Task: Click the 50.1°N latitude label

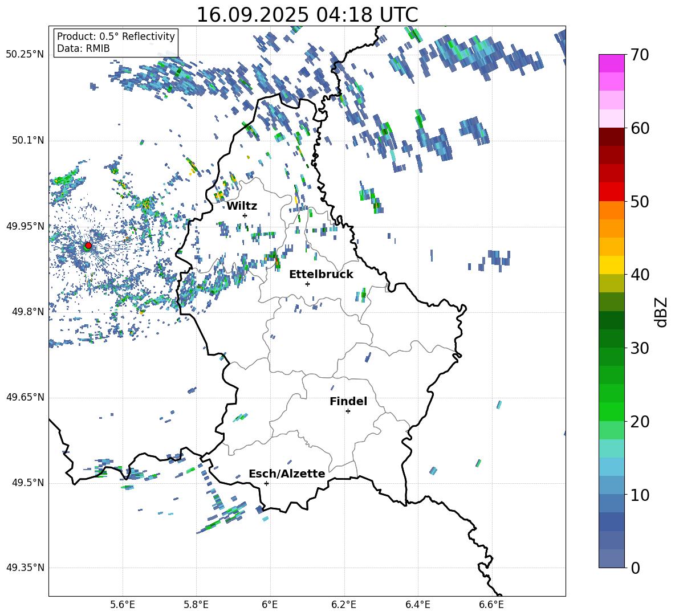Action: [x=27, y=141]
